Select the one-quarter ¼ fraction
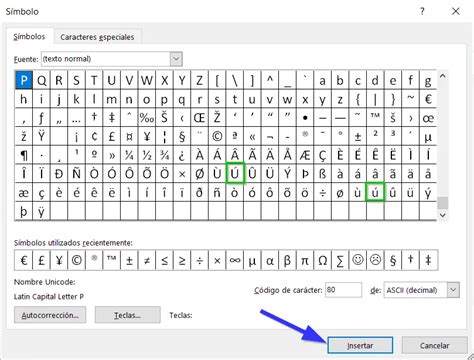The width and height of the screenshot is (474, 360). (129, 155)
